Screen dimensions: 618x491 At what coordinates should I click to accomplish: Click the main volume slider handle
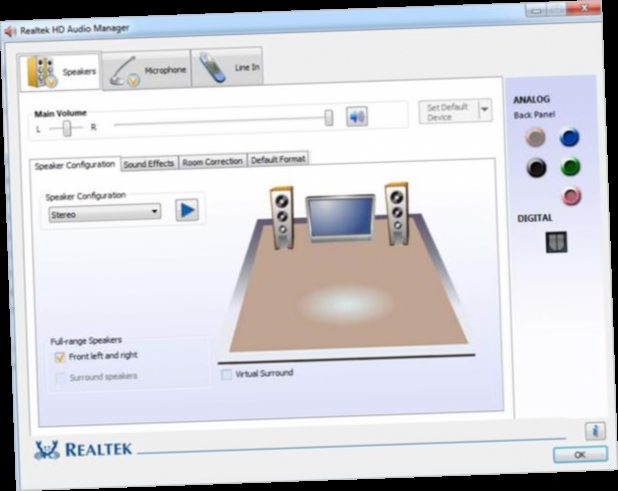[x=328, y=117]
